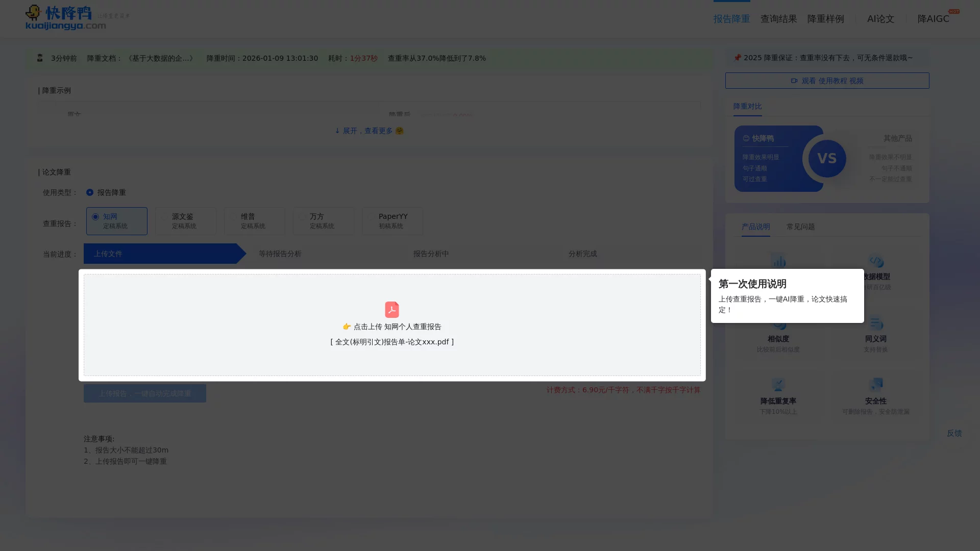Viewport: 980px width, 551px height.
Task: Open the 查询结果 navigation item
Action: click(778, 18)
